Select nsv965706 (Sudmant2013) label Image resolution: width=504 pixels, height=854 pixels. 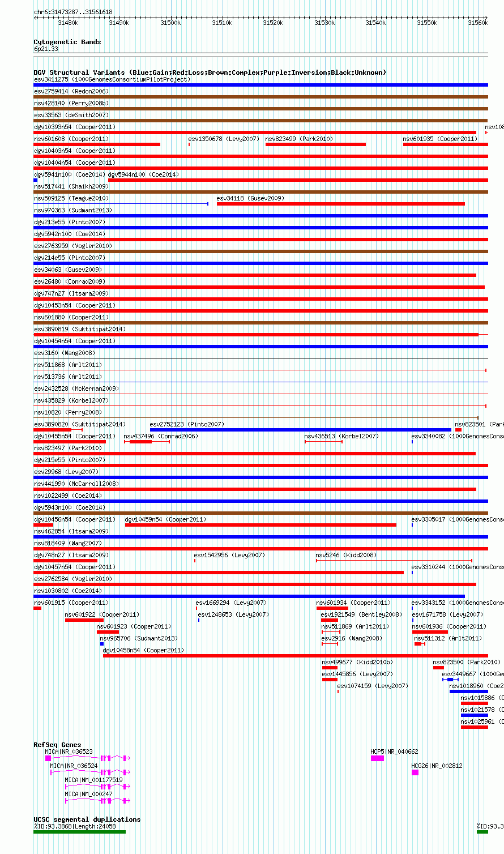pos(139,638)
